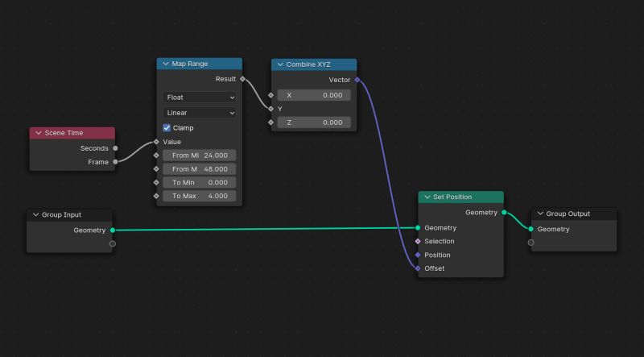Click the Group Output Geometry input socket
Screen dimensions: 644x357
pos(530,229)
